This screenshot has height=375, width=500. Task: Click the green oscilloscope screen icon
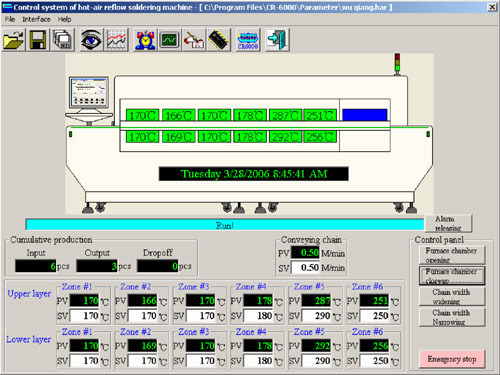169,40
